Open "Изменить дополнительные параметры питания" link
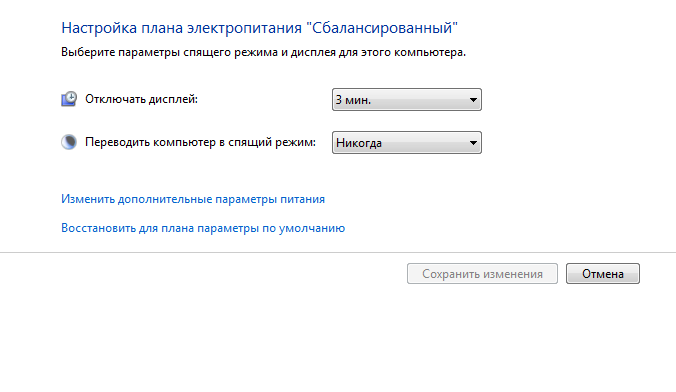The height and width of the screenshot is (392, 676). point(193,199)
